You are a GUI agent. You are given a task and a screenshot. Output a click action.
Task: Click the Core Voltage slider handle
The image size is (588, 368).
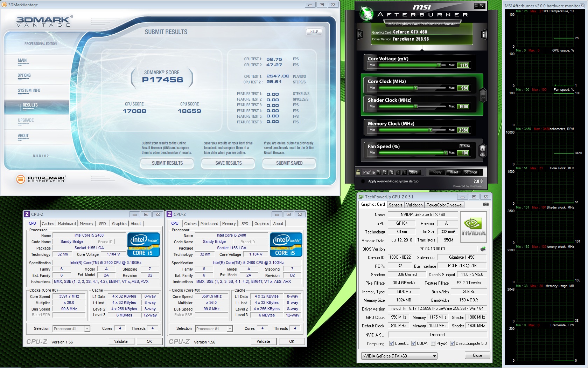[439, 65]
